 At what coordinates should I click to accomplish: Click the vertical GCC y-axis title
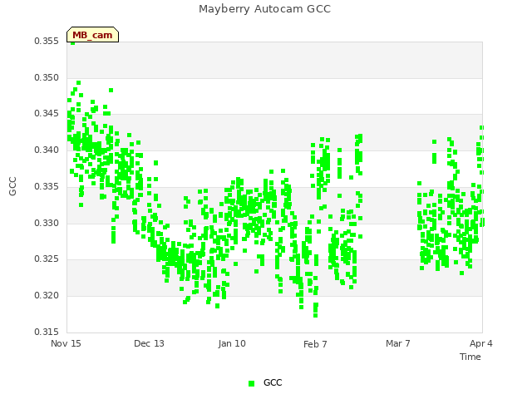coord(12,186)
